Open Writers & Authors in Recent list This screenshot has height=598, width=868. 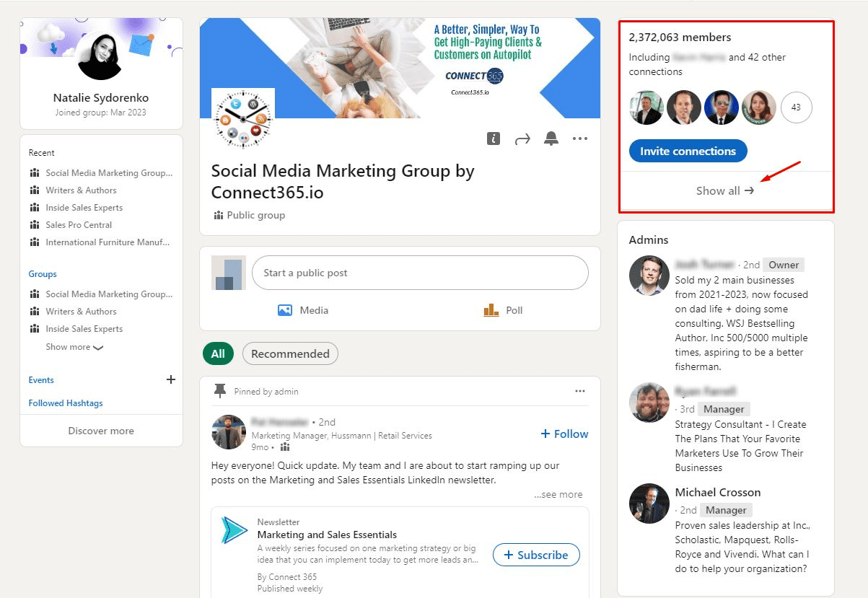pos(81,190)
